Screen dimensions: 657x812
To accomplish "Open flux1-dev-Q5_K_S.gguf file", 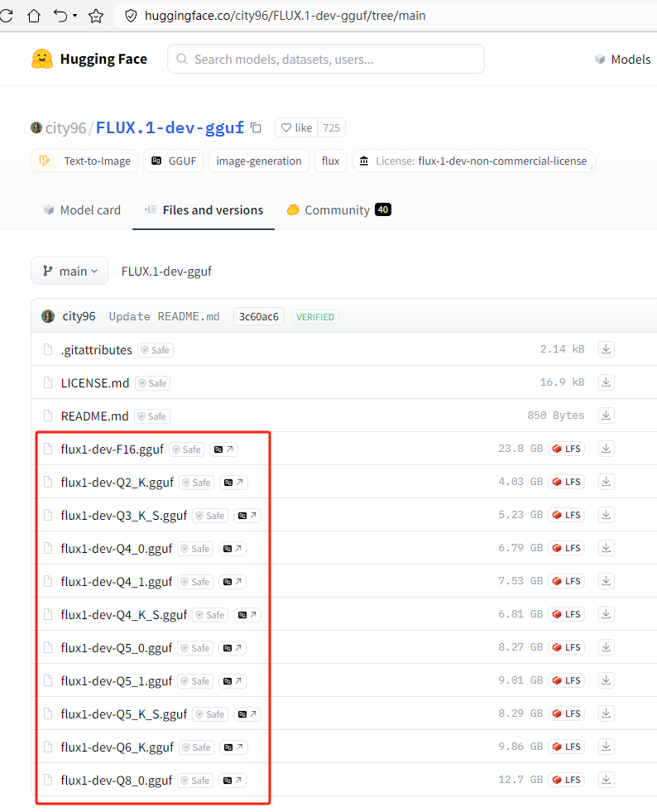I will click(x=124, y=714).
